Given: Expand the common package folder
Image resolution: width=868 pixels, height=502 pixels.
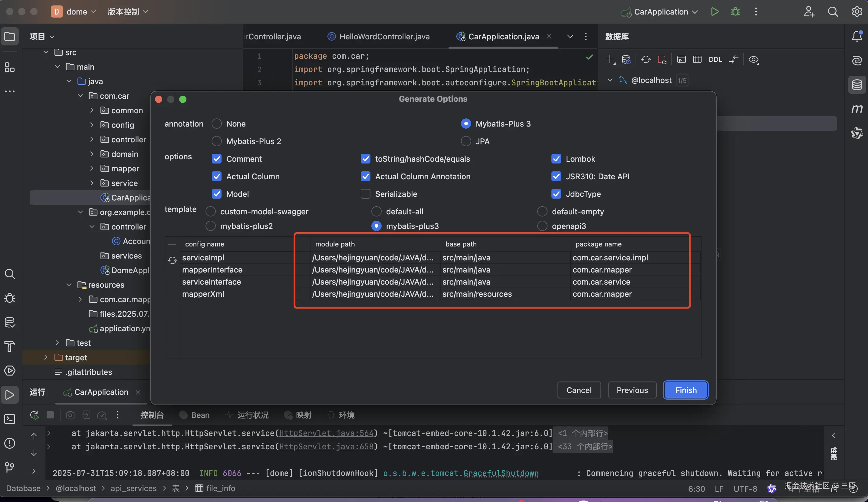Looking at the screenshot, I should click(x=92, y=110).
